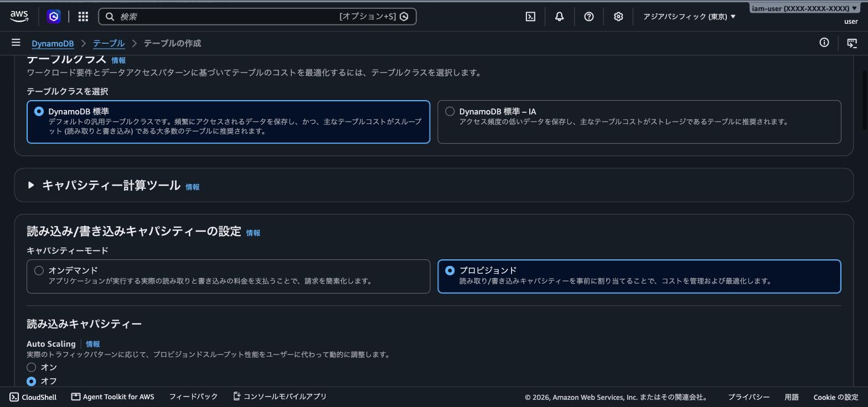Click the page vertical scrollbar
This screenshot has height=407, width=868.
point(864,100)
